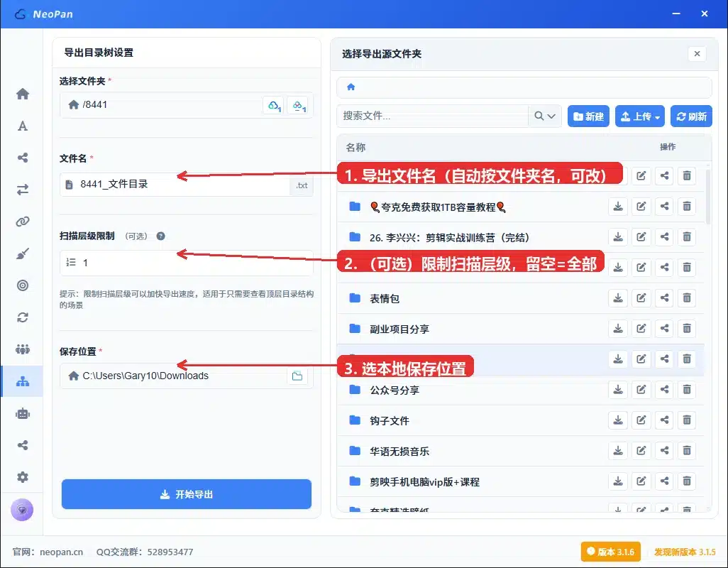Screen dimensions: 728x568
Task: Open the people group sidebar icon
Action: point(22,349)
